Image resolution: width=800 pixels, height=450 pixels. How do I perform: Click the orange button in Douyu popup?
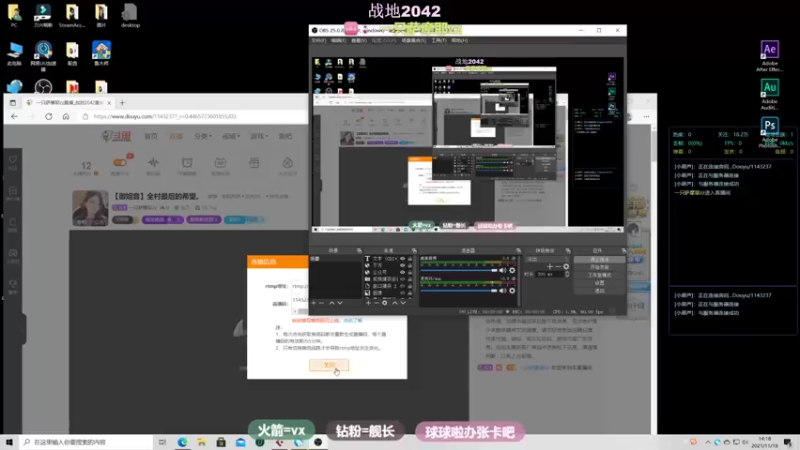point(329,365)
